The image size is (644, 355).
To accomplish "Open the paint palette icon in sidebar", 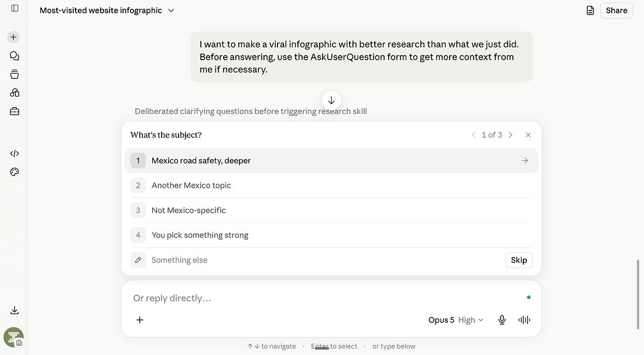I will pyautogui.click(x=15, y=172).
